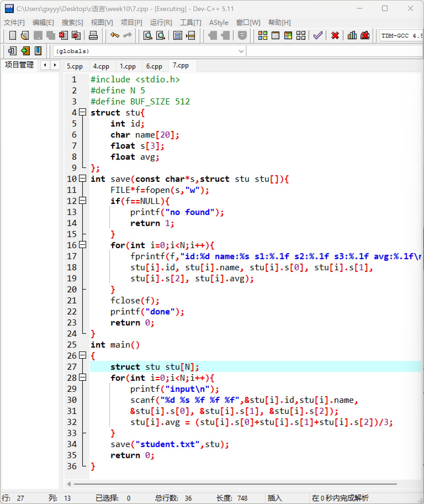Click the 长度 748 status entry
This screenshot has height=504, width=424.
[232, 498]
